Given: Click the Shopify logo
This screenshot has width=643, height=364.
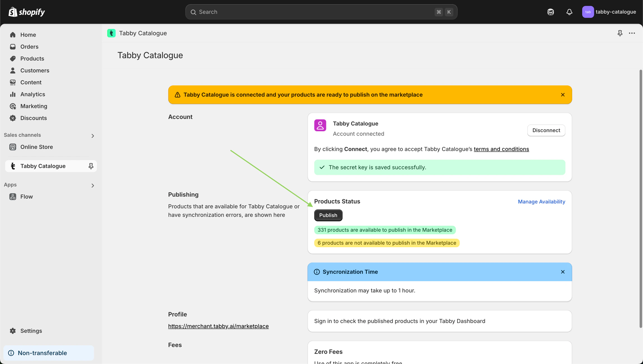Looking at the screenshot, I should (27, 12).
